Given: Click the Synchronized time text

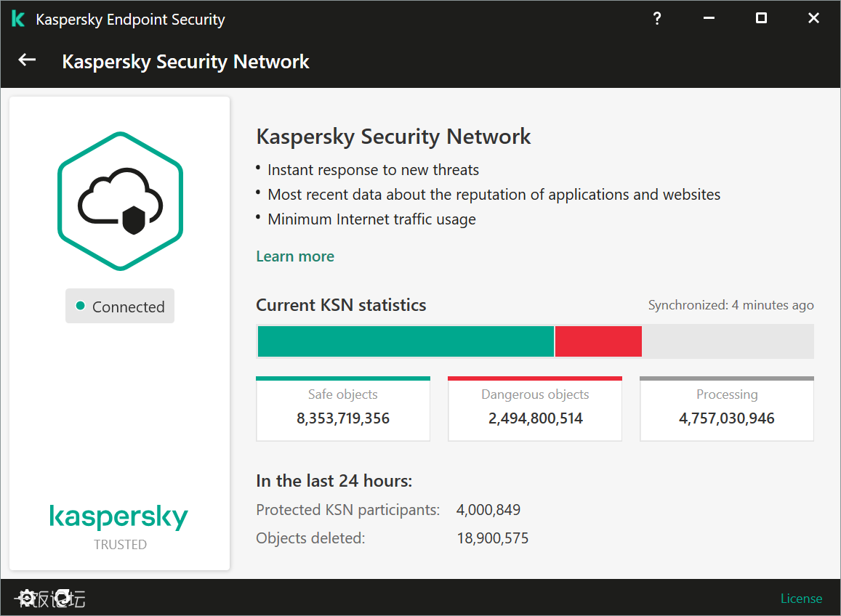Looking at the screenshot, I should click(x=731, y=305).
